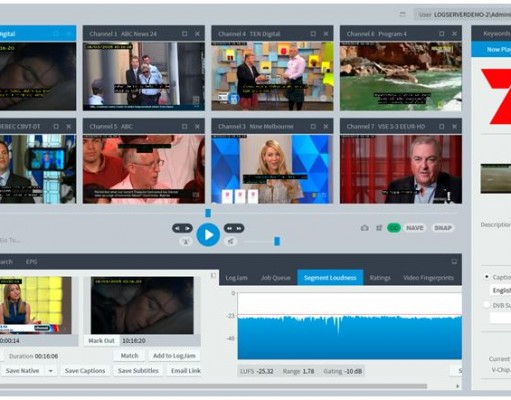The image size is (511, 400).
Task: Maximize the Channel 6 Program 4 tile
Action: coord(442,34)
